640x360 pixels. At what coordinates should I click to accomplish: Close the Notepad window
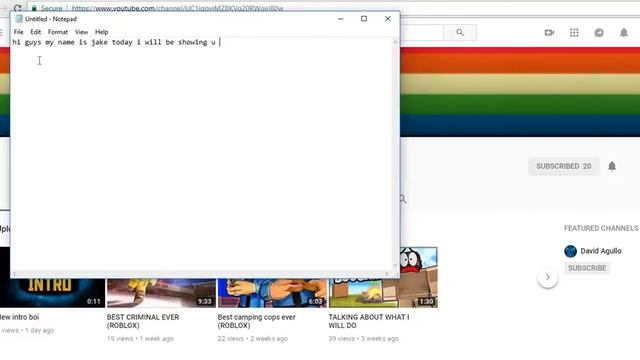387,19
